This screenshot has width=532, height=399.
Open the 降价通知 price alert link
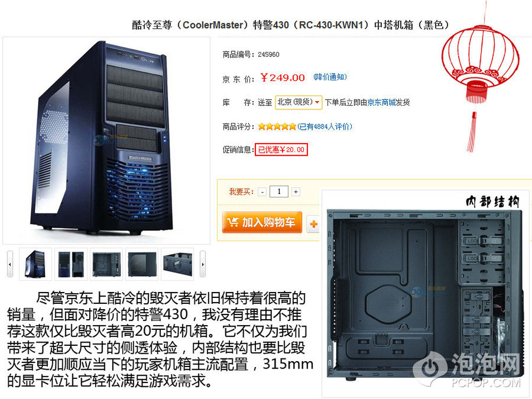330,77
